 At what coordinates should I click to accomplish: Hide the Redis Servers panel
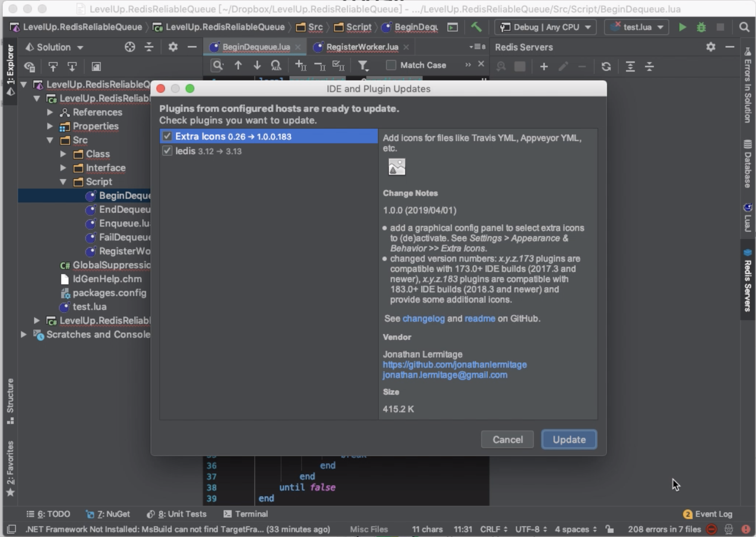click(730, 47)
